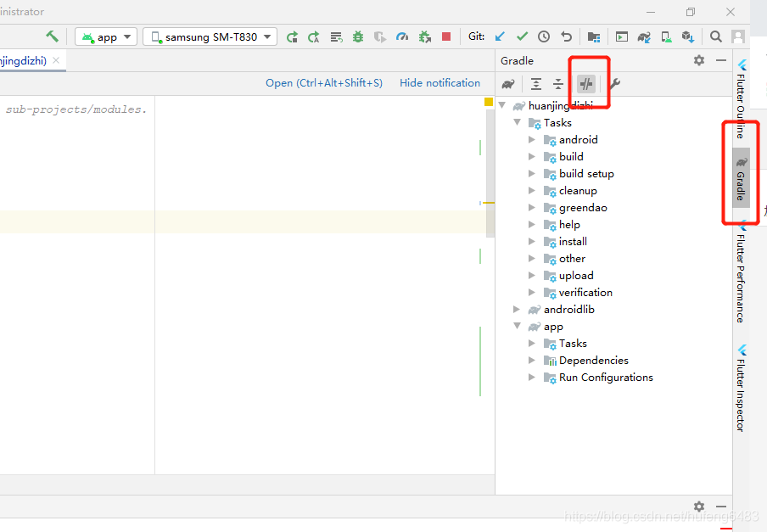Screen dimensions: 767x532
Task: Click the Search Everywhere magnifier icon
Action: pos(715,36)
